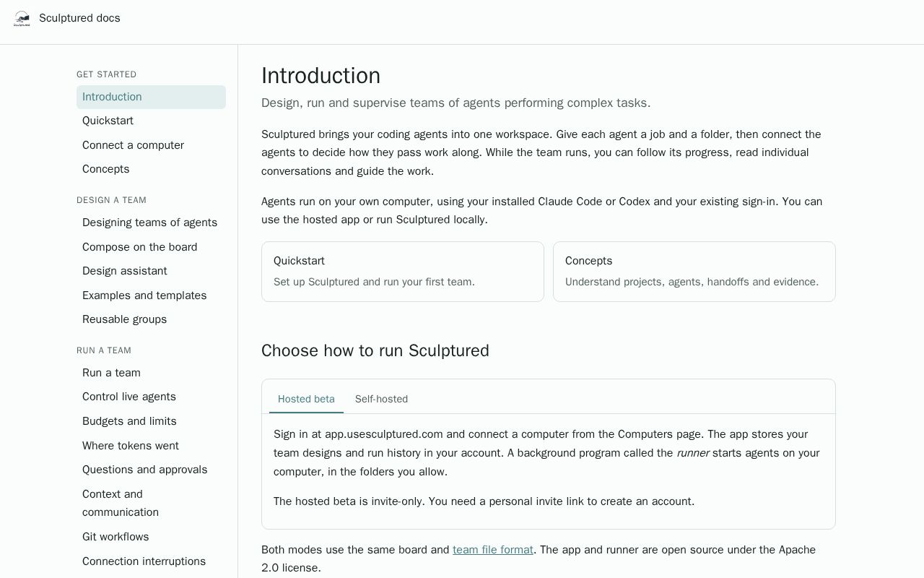The width and height of the screenshot is (924, 578).
Task: Click the Sculptured logo icon
Action: tap(22, 18)
